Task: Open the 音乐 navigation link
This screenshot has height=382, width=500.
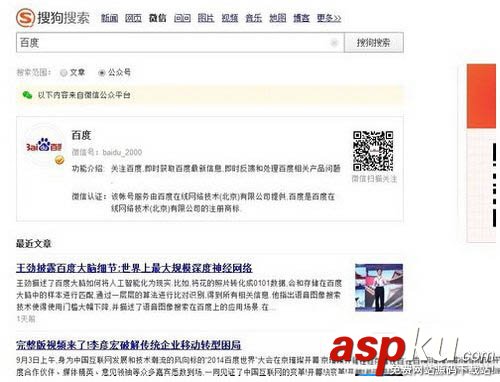Action: (253, 18)
